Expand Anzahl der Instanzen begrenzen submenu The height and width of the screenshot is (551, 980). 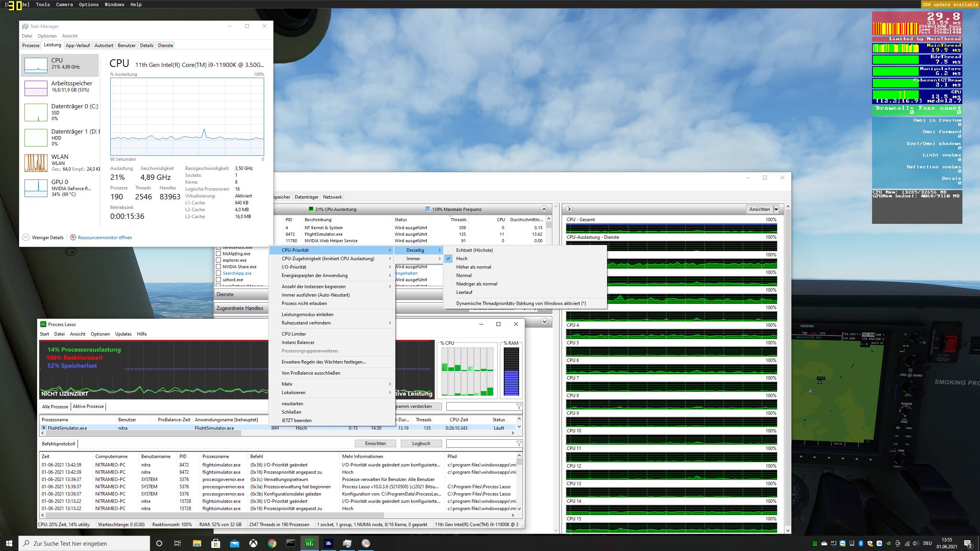[x=332, y=286]
